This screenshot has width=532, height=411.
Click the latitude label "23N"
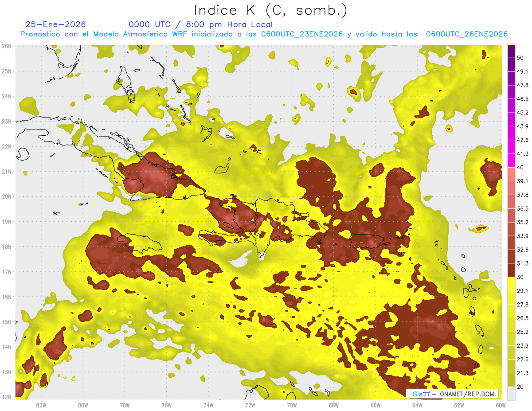[7, 121]
